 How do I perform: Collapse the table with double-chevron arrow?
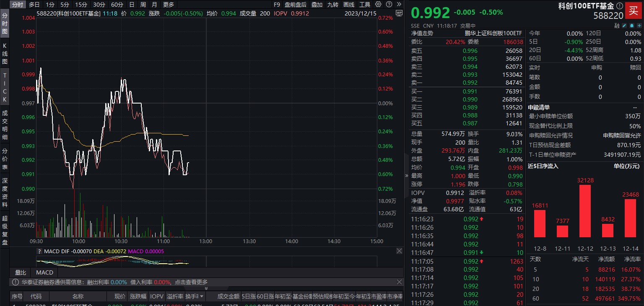point(206,288)
